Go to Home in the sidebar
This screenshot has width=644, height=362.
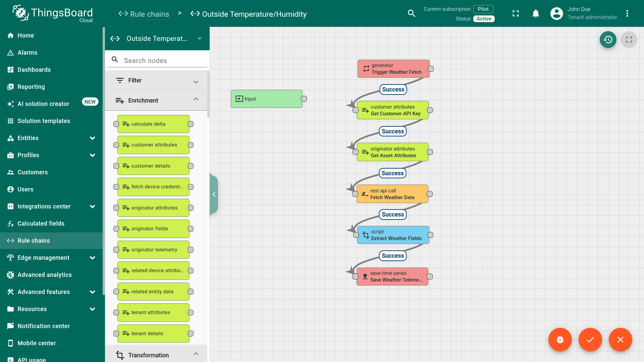tap(51, 36)
